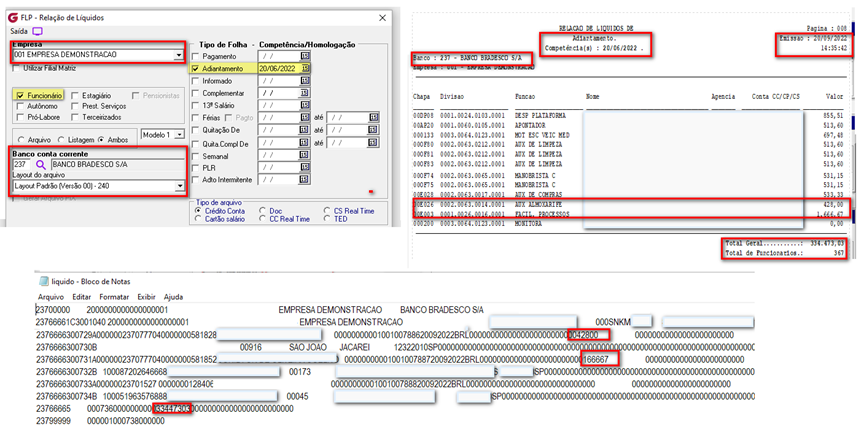Viewport: 864px width, 440px height.
Task: Select the TED file type
Action: click(327, 219)
